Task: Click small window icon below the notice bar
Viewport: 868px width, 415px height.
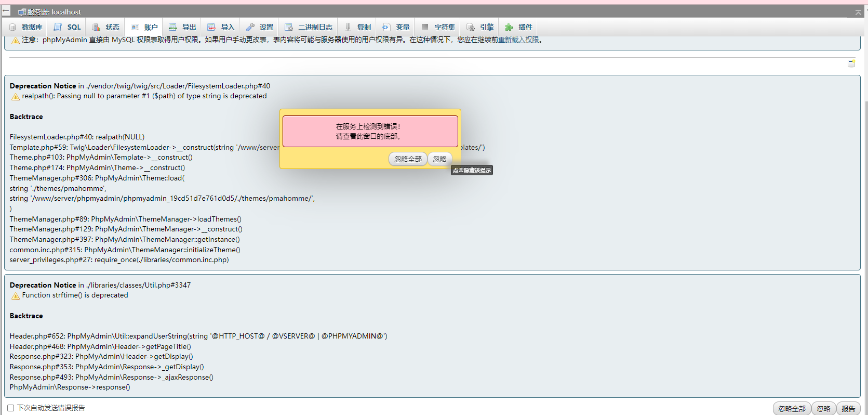Action: coord(851,63)
